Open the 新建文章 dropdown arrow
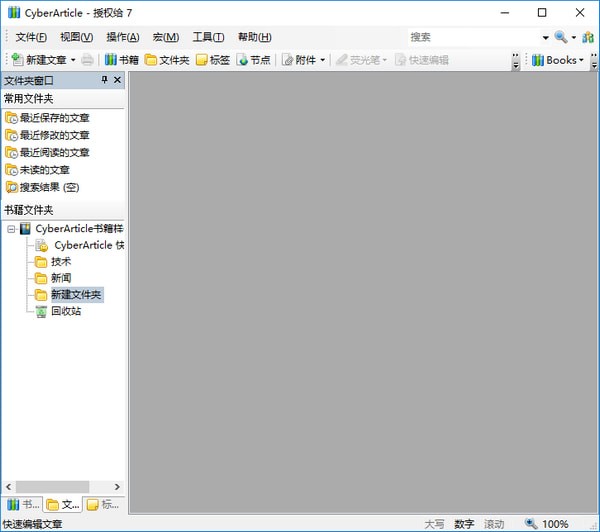Viewport: 600px width, 532px height. coord(74,60)
